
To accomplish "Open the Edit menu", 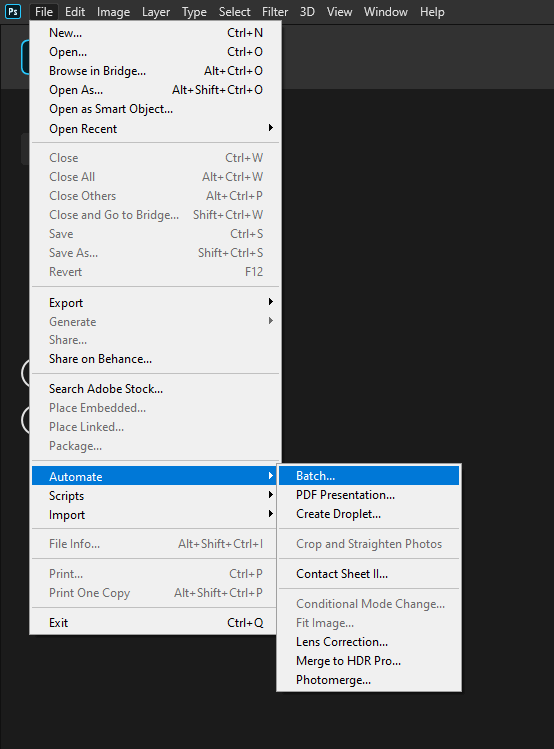I will click(x=75, y=12).
